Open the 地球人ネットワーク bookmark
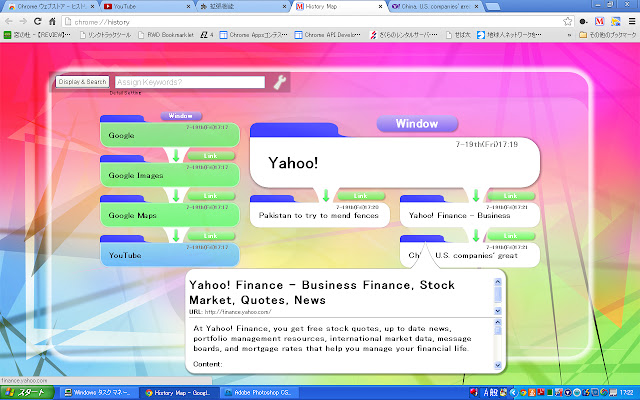This screenshot has height=400, width=640. [x=509, y=35]
